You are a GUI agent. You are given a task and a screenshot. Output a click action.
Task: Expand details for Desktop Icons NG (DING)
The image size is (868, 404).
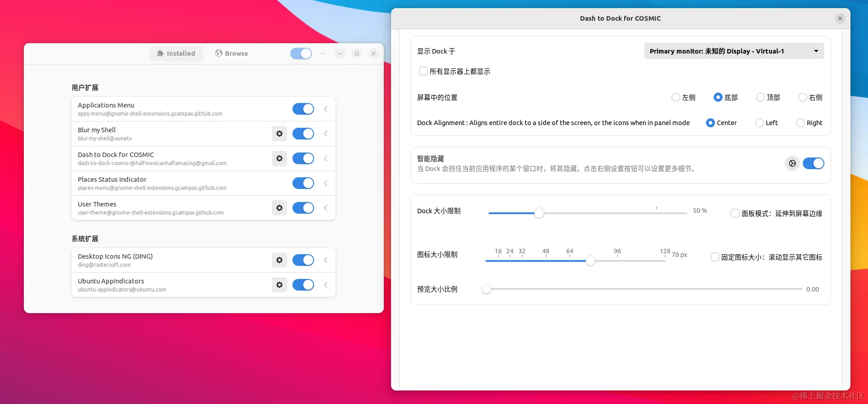[326, 260]
